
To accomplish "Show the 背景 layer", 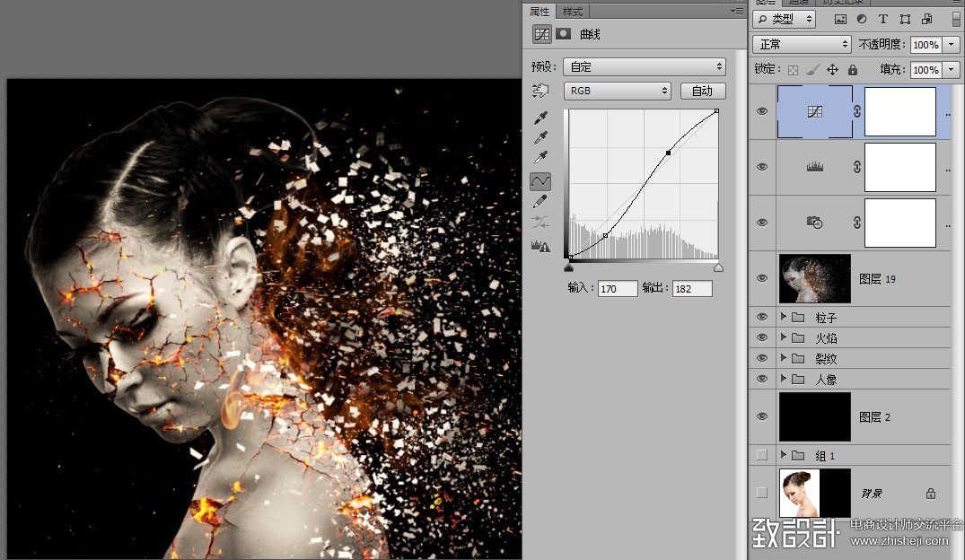I will [x=762, y=493].
